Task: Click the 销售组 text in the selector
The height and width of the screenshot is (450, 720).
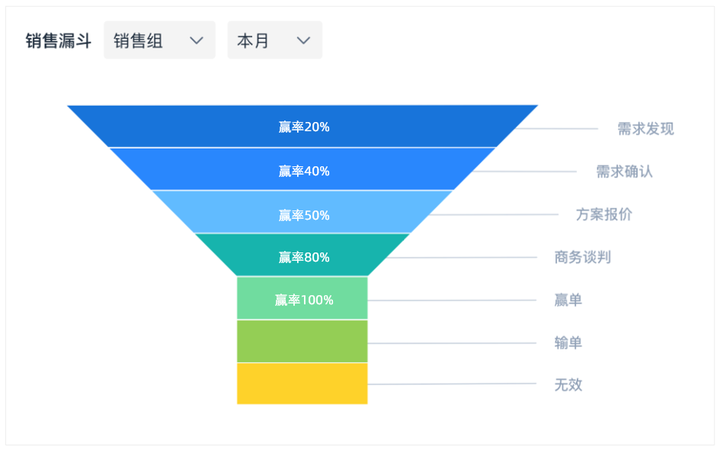Action: (138, 40)
